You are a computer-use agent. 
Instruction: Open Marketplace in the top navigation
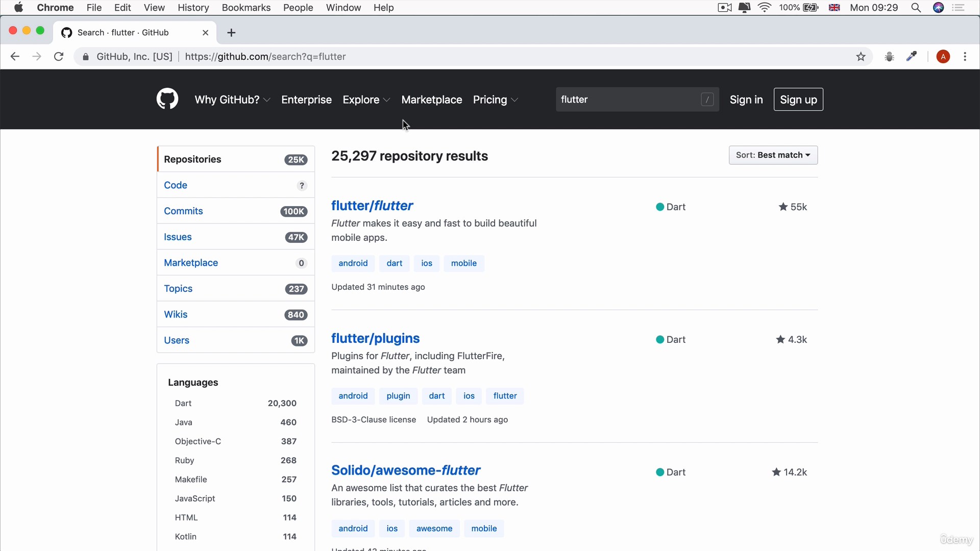point(431,99)
